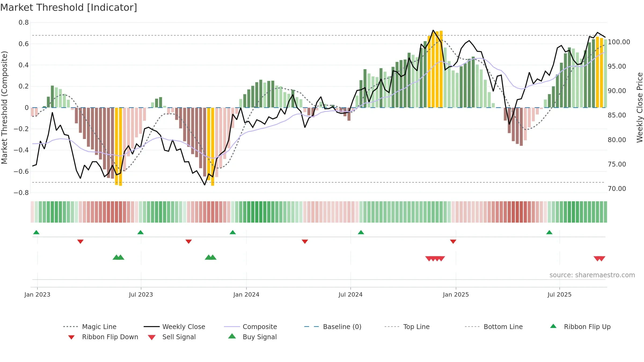644x362 pixels.
Task: Click the 95.00 price axis label
Action: point(617,66)
